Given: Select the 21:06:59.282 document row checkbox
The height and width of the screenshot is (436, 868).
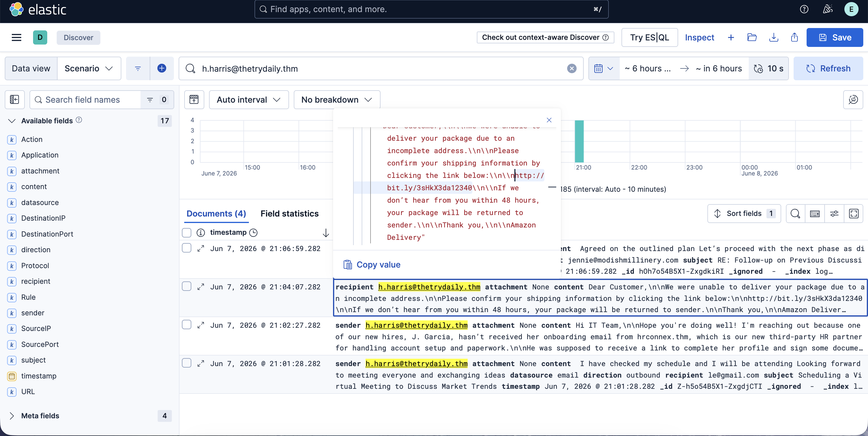Looking at the screenshot, I should [x=187, y=248].
